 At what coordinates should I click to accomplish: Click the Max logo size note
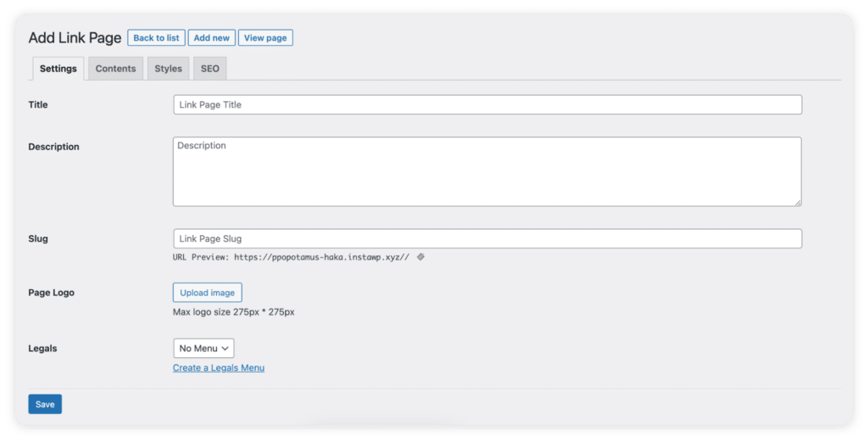(x=234, y=312)
